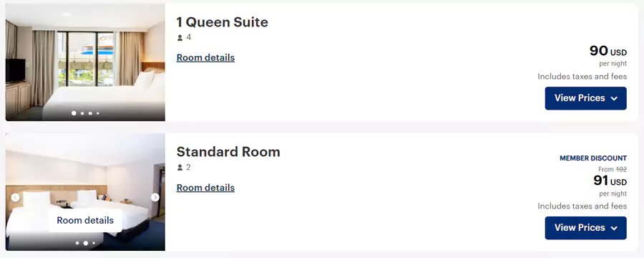Image resolution: width=644 pixels, height=258 pixels.
Task: Click the guest occupancy icon for Standard Room
Action: [180, 168]
